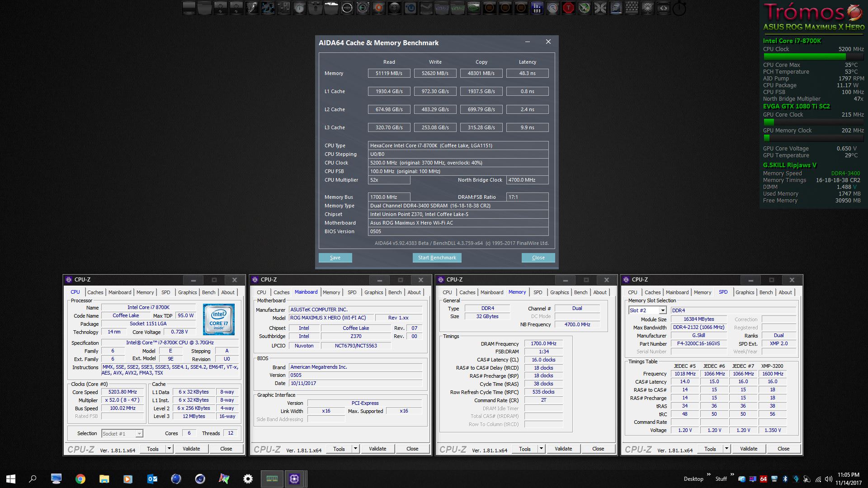Screen dimensions: 868x488
Task: Click the media player icon in the taskbar
Action: click(127, 479)
